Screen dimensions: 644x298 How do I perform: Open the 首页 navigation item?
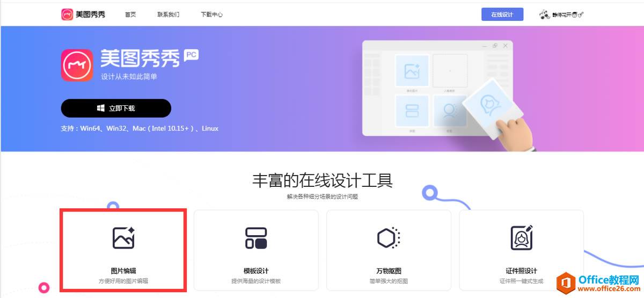(130, 14)
